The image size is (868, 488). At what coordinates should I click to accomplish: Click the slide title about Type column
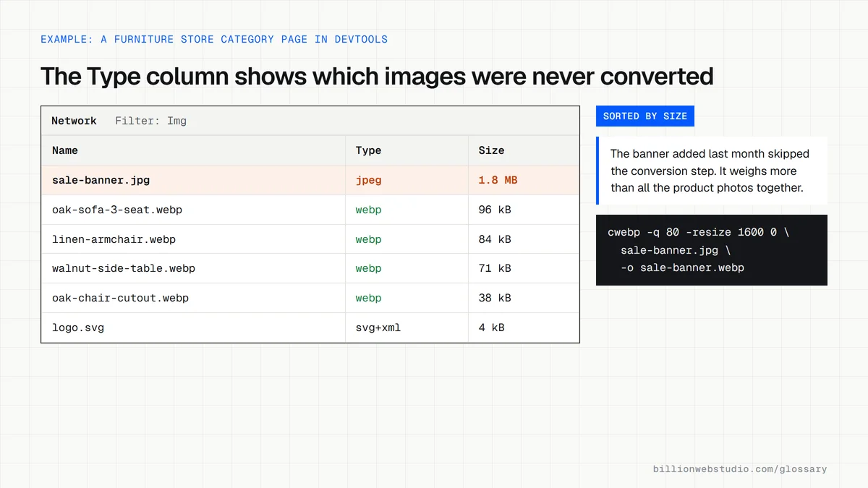[x=377, y=76]
